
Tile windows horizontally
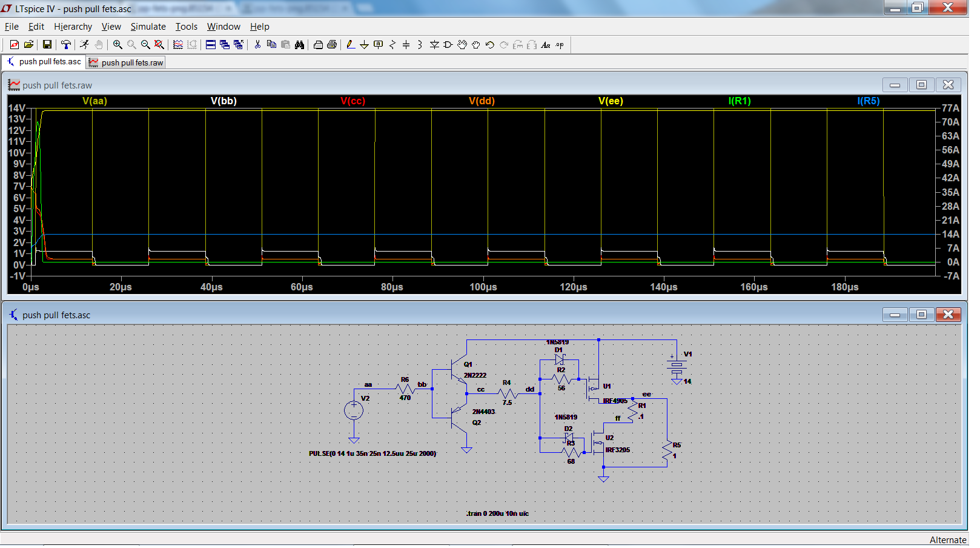[x=211, y=45]
